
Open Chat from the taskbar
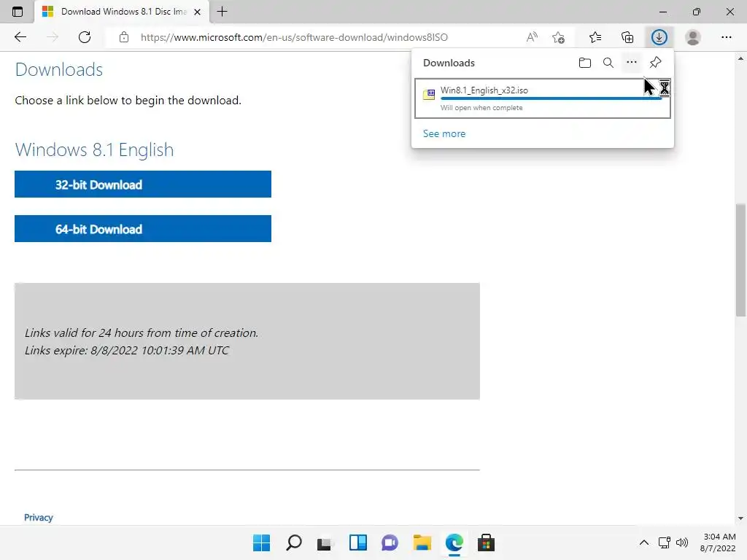390,542
